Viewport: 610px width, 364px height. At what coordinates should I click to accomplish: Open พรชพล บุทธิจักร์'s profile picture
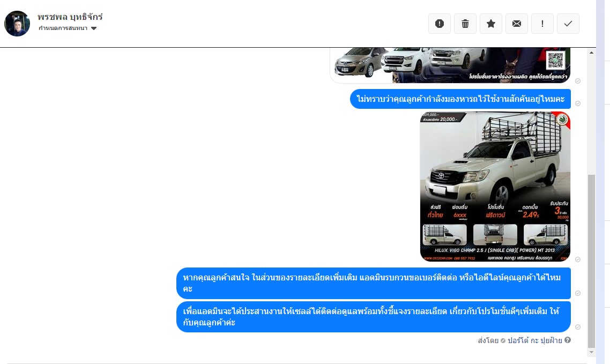(x=17, y=24)
